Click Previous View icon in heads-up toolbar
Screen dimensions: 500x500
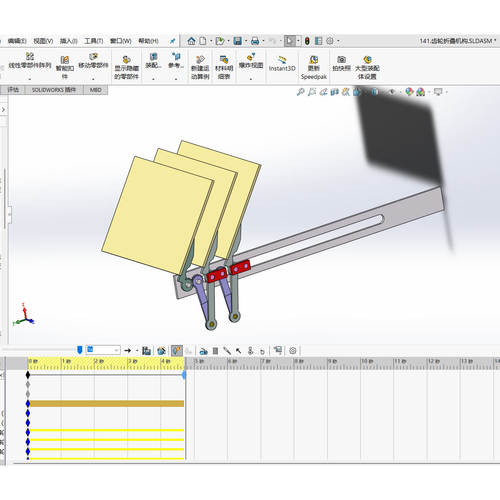(323, 92)
